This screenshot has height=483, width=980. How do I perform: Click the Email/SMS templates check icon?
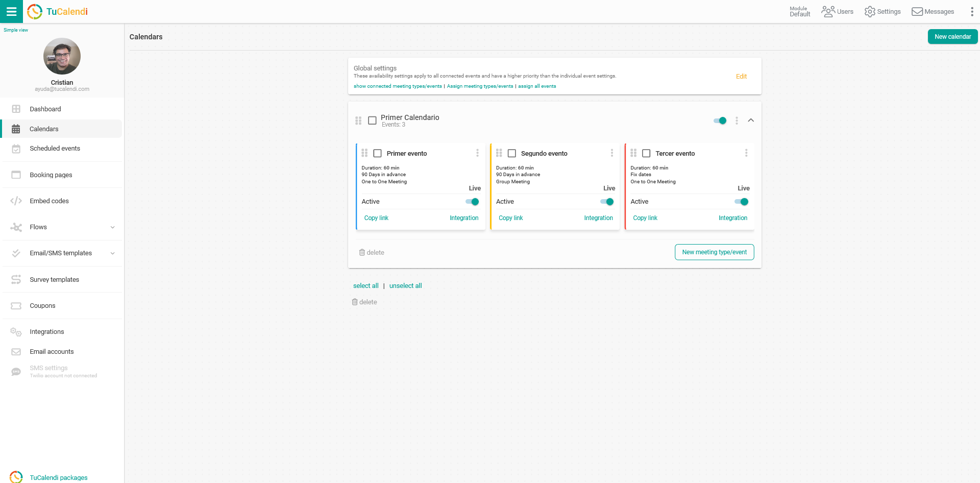click(x=16, y=253)
